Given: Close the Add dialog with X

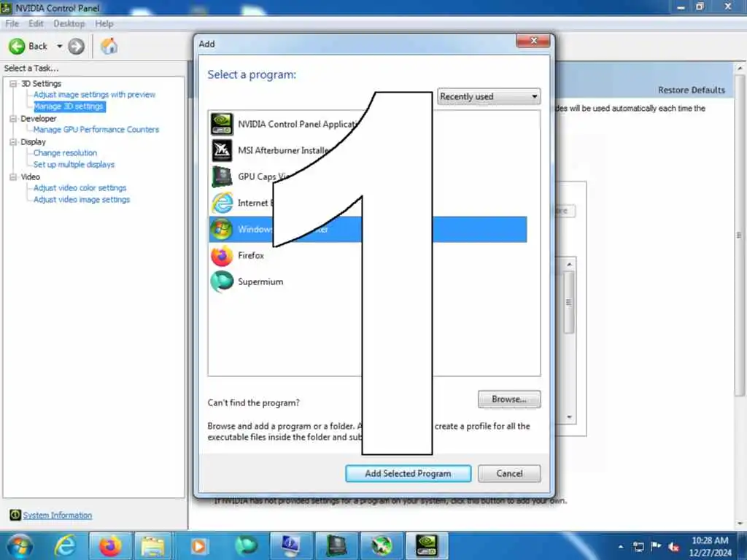Looking at the screenshot, I should [533, 41].
